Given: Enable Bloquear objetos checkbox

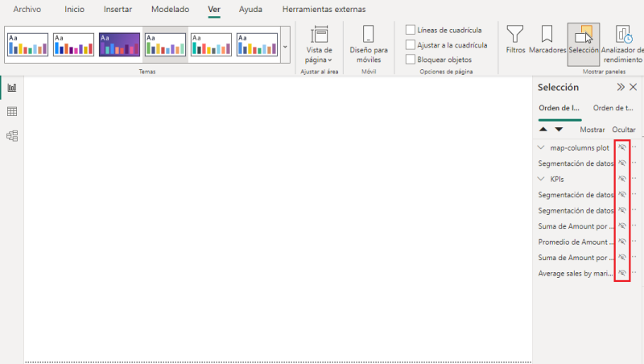Looking at the screenshot, I should click(411, 60).
